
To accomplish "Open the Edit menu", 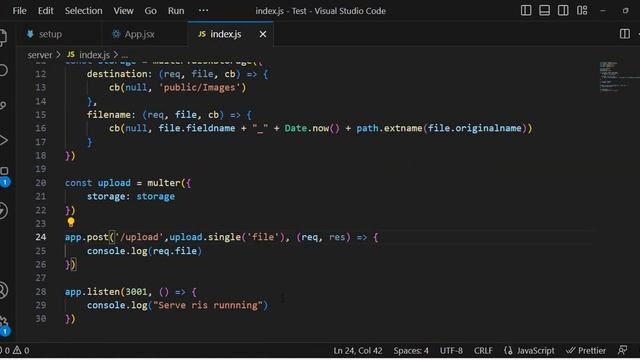I will pos(45,11).
